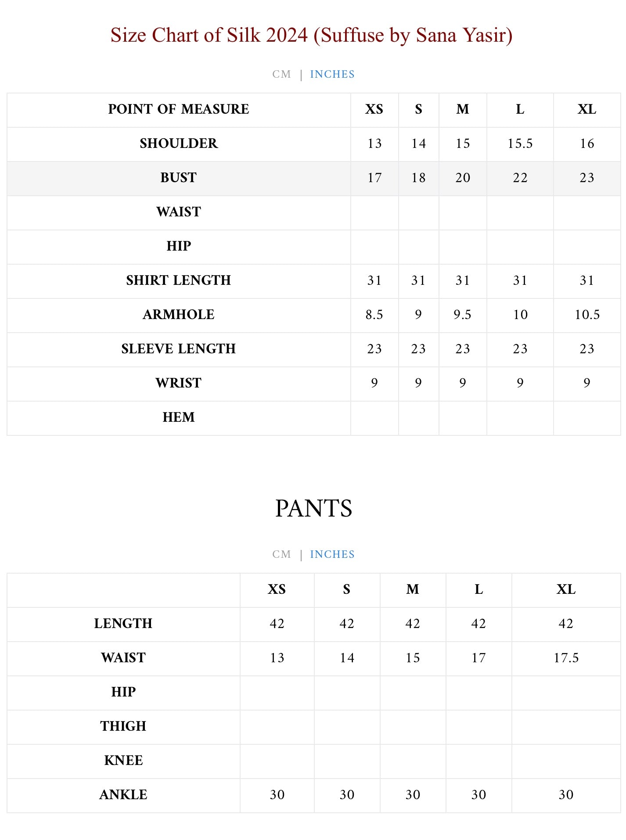Select the highlighted BUST row label
The width and height of the screenshot is (626, 840).
179,178
